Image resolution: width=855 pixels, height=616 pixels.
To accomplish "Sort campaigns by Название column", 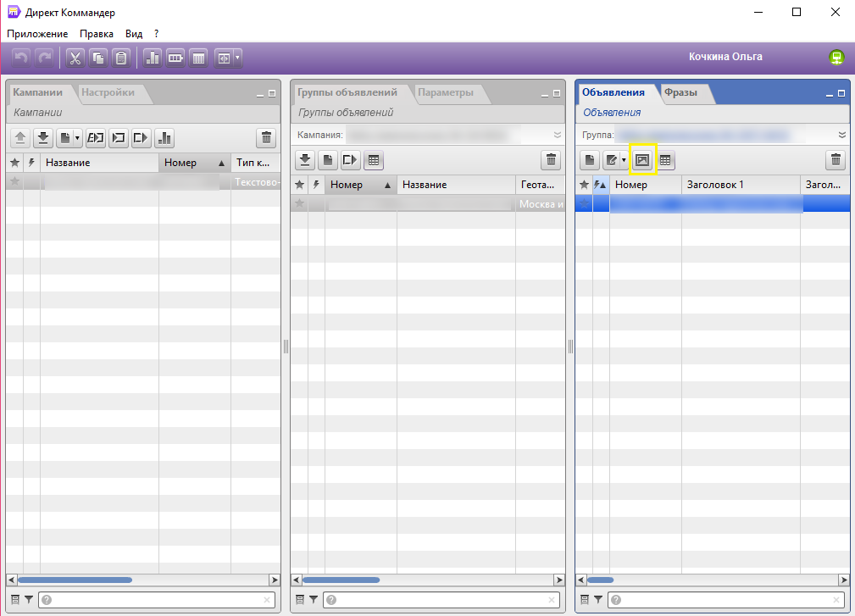I will [99, 163].
